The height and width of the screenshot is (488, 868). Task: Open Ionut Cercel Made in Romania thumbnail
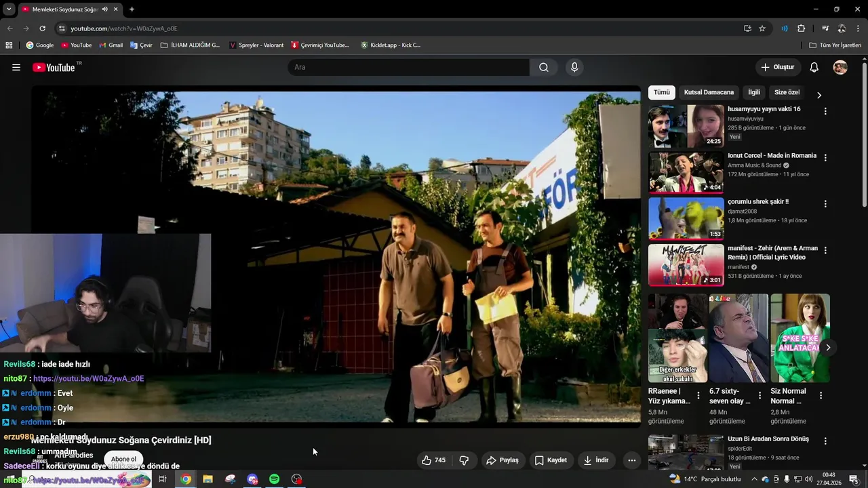[686, 172]
